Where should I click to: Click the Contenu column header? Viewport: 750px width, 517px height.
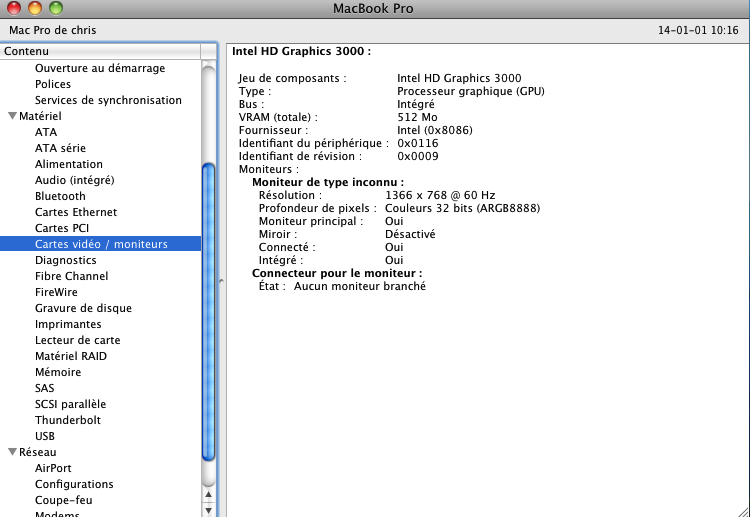(100, 51)
